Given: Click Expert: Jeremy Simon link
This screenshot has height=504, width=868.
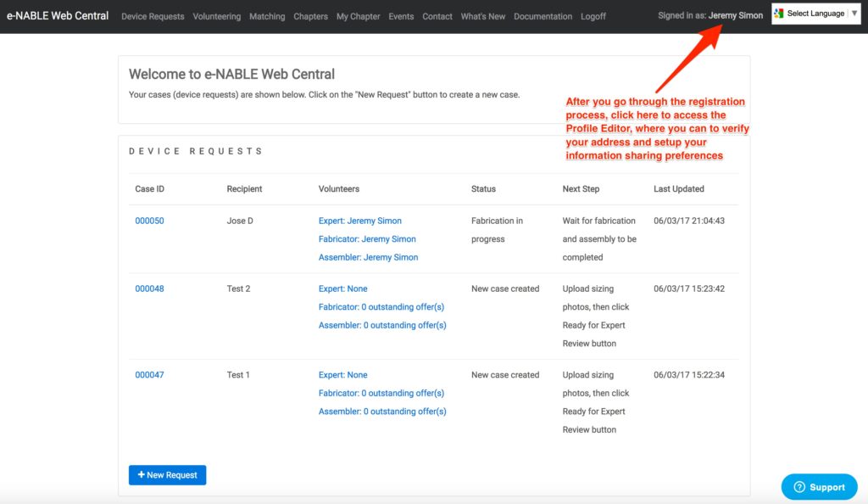Looking at the screenshot, I should point(359,221).
